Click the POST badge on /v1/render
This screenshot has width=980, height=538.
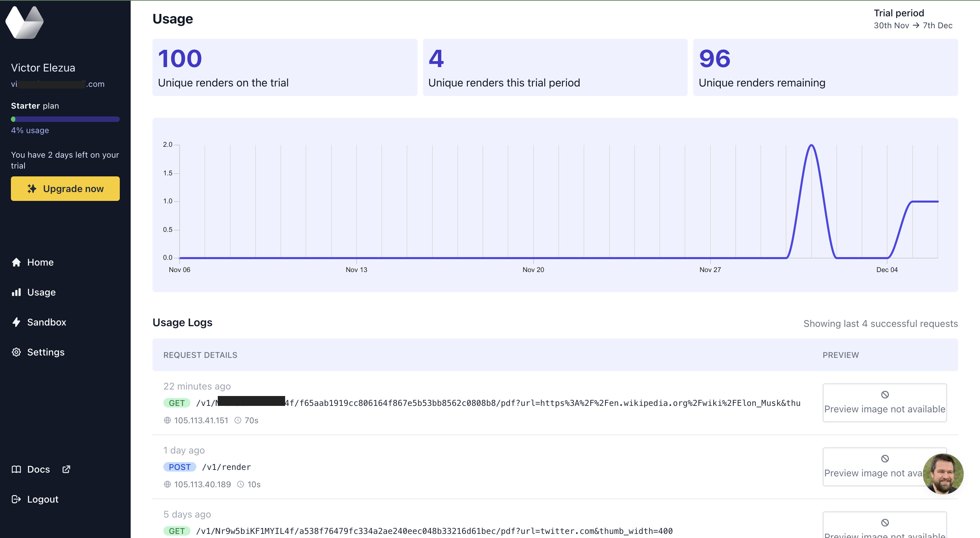pyautogui.click(x=179, y=467)
